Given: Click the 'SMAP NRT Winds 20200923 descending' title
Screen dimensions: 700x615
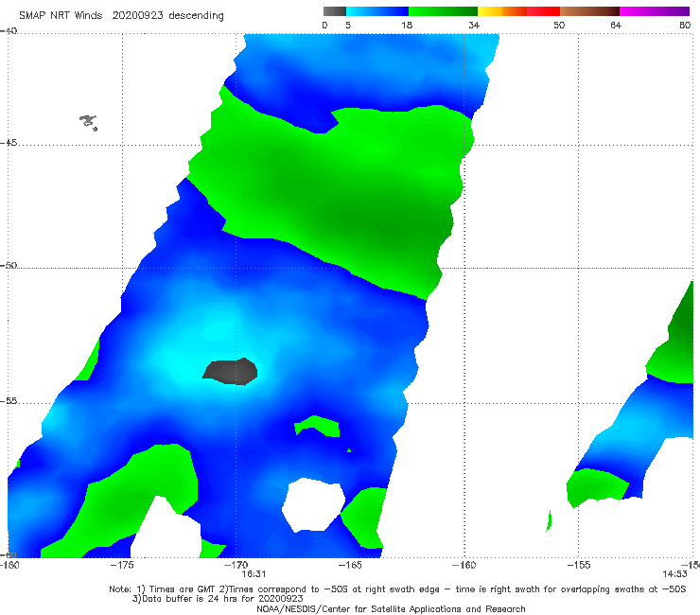Looking at the screenshot, I should tap(121, 16).
